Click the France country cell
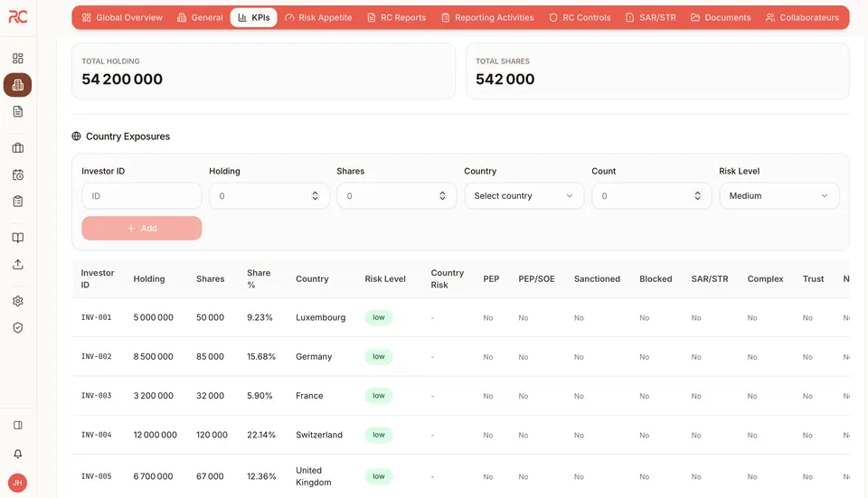868x498 pixels. click(x=309, y=396)
